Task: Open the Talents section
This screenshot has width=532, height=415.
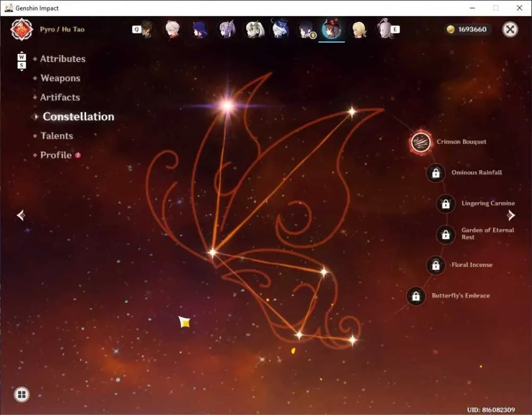Action: coord(57,136)
